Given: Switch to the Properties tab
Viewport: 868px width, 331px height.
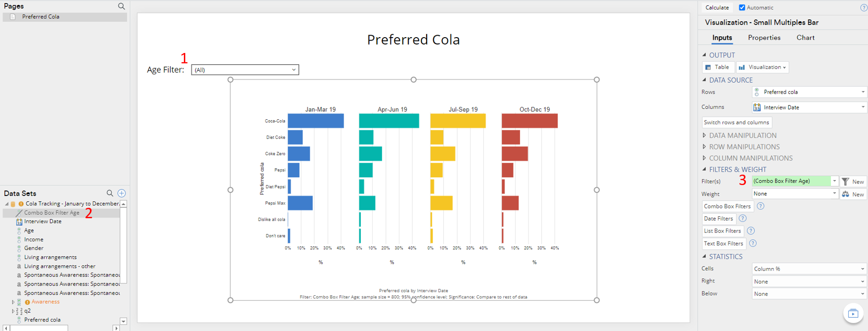Looking at the screenshot, I should click(x=764, y=38).
